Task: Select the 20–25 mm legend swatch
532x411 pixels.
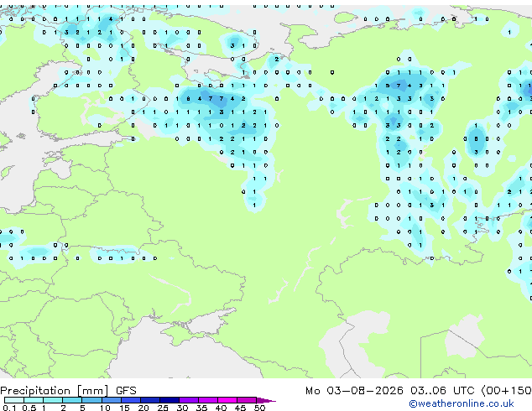Action: pyautogui.click(x=150, y=400)
